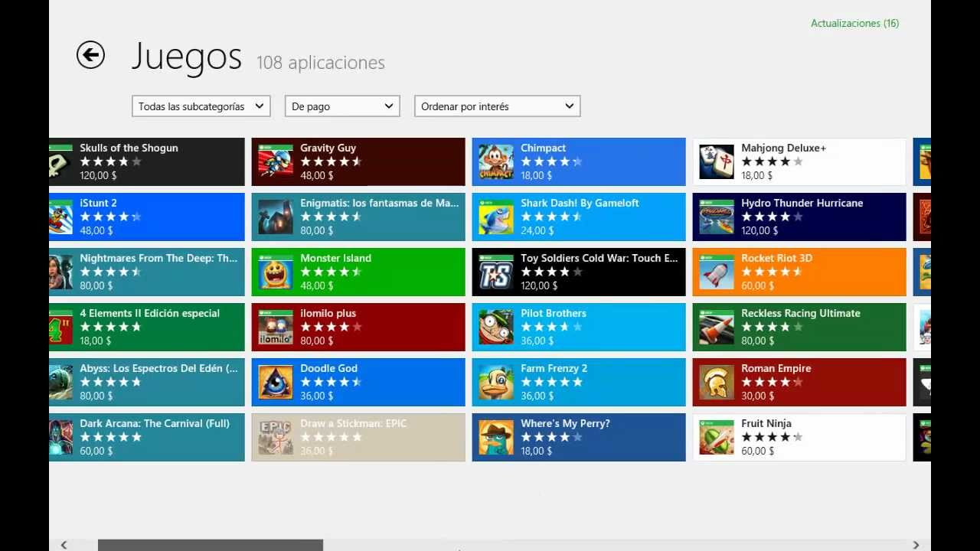
Task: Open the Ordenar por interés sort dropdown
Action: 498,106
